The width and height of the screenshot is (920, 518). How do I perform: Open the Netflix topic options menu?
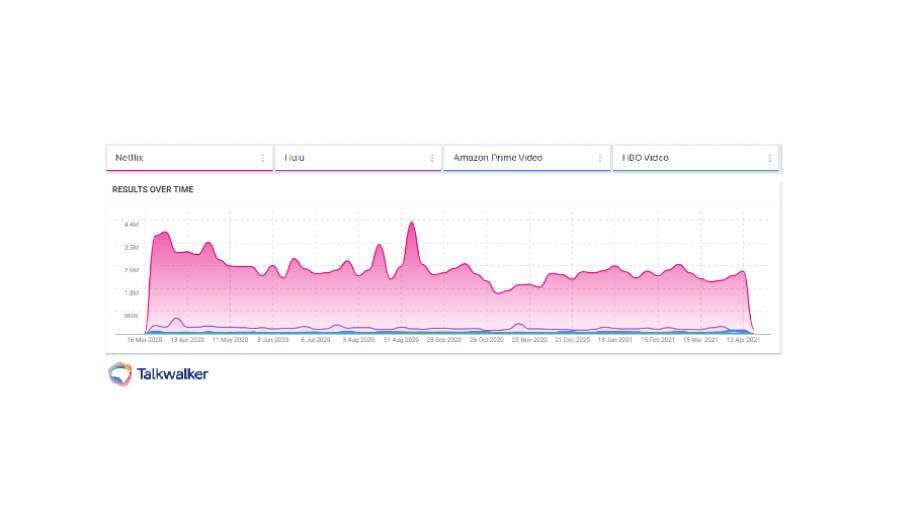(262, 158)
